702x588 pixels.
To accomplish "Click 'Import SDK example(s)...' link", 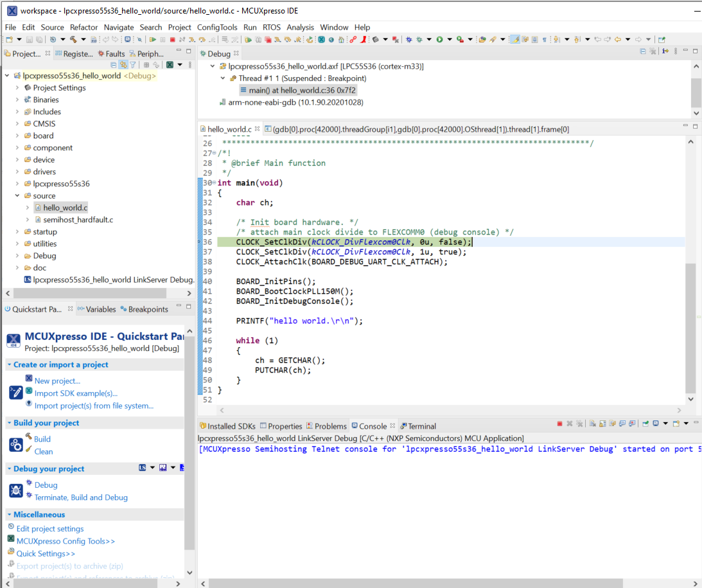I will click(x=76, y=393).
